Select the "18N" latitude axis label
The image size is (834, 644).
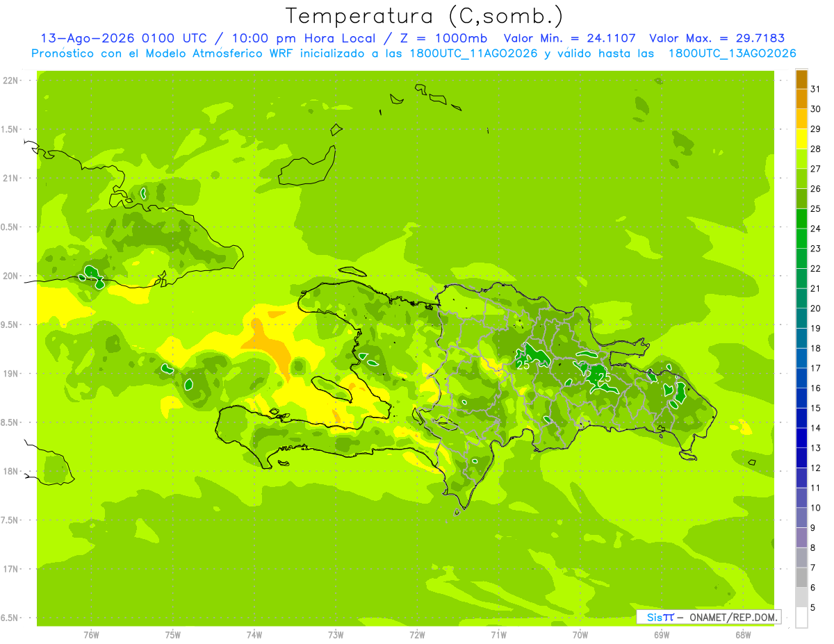[x=10, y=471]
